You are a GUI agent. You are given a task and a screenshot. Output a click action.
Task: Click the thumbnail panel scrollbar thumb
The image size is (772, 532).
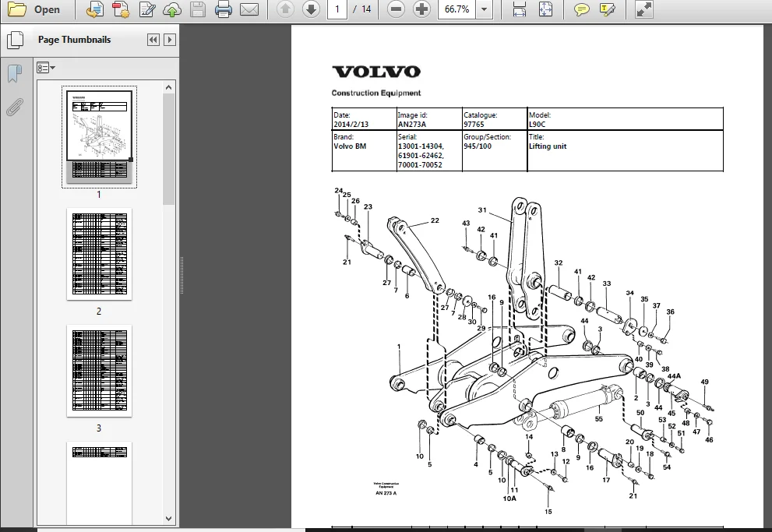[x=168, y=149]
